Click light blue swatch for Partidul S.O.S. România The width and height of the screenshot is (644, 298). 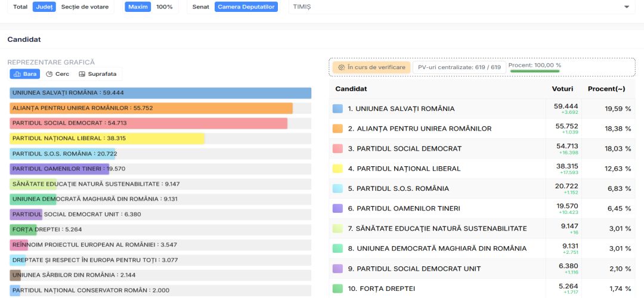tap(338, 188)
